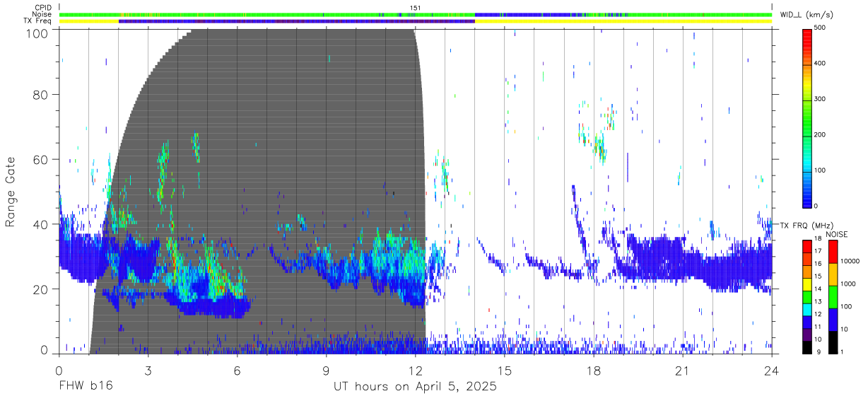Click the 40 tick on the Range Gate axis
868x401 pixels.
41,224
